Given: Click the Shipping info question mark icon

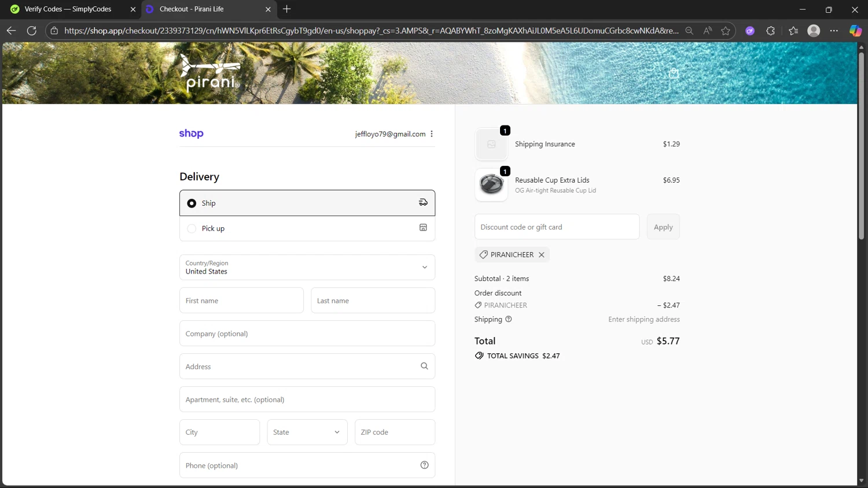Looking at the screenshot, I should coord(509,319).
